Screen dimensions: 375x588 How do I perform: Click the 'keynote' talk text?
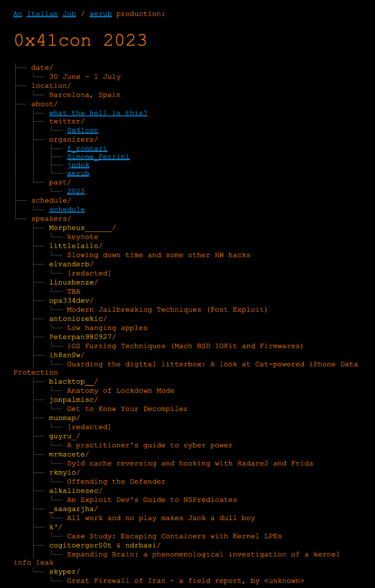[83, 237]
